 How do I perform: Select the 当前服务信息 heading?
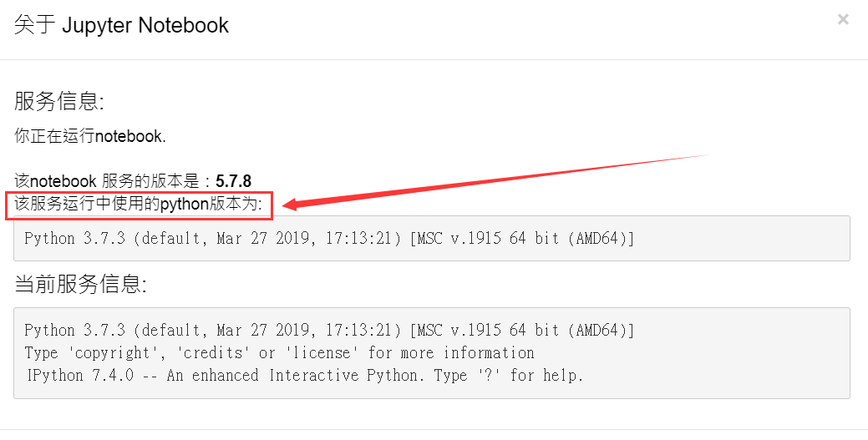[x=80, y=285]
